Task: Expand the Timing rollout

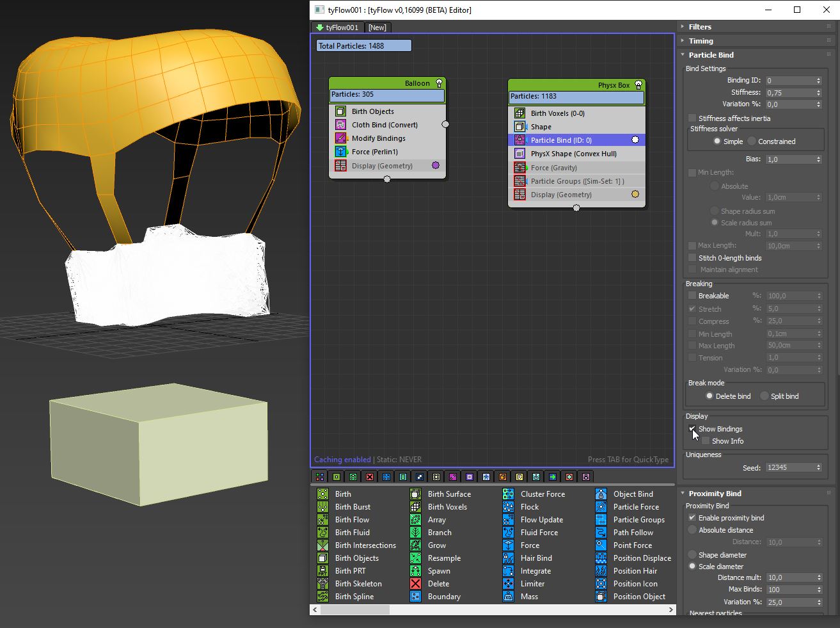Action: pyautogui.click(x=701, y=41)
